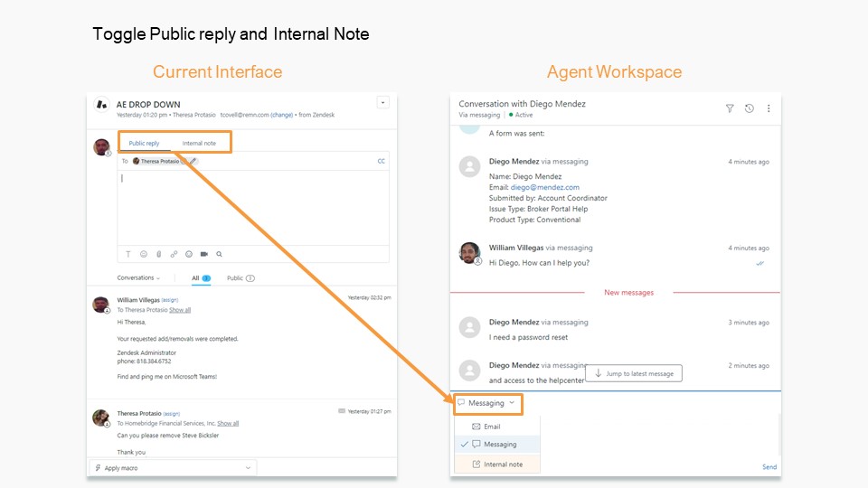The height and width of the screenshot is (488, 868).
Task: Click 'Hi Diego. How can I help you?' message
Action: [x=539, y=263]
